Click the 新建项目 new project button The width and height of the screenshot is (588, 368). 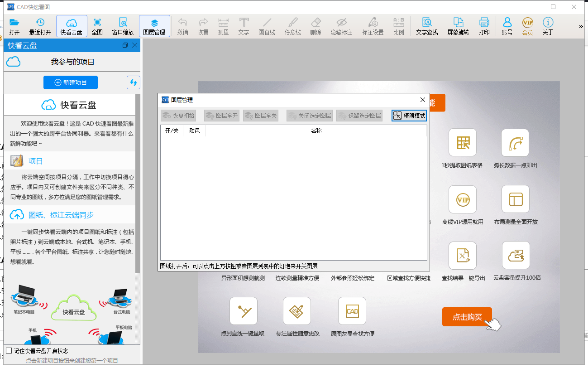tap(71, 82)
